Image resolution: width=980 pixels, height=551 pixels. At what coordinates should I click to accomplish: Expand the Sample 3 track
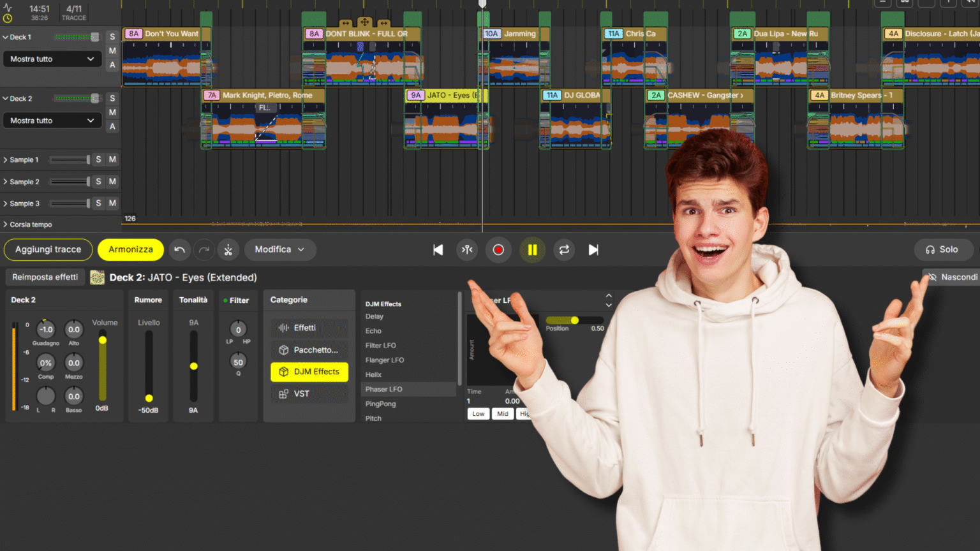tap(5, 203)
